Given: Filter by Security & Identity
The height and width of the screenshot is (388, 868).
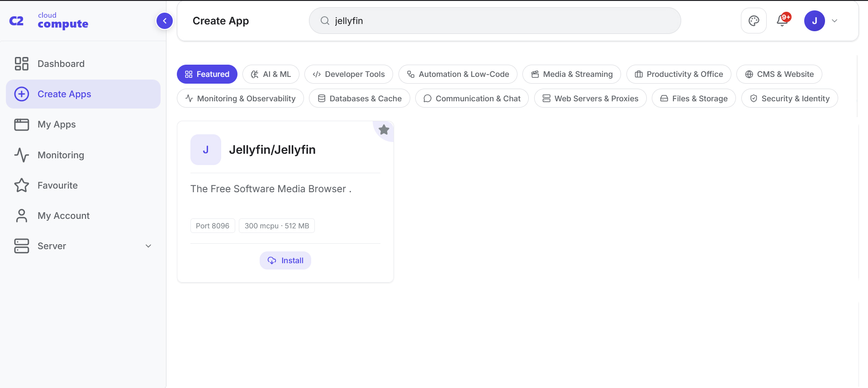Looking at the screenshot, I should pyautogui.click(x=790, y=99).
